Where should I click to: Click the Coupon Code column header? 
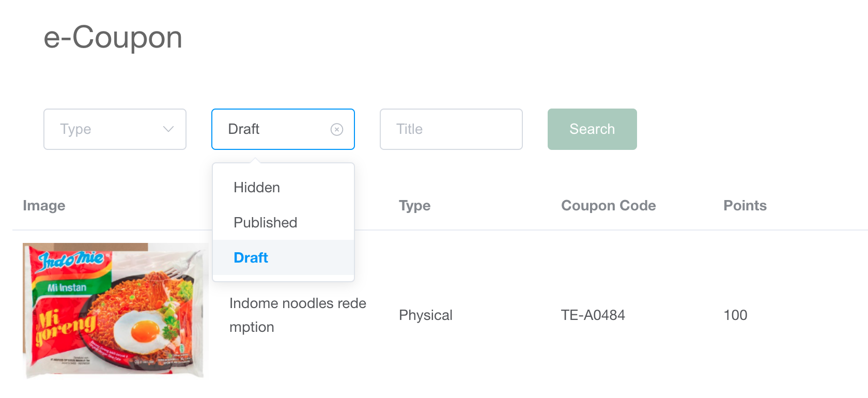point(608,206)
